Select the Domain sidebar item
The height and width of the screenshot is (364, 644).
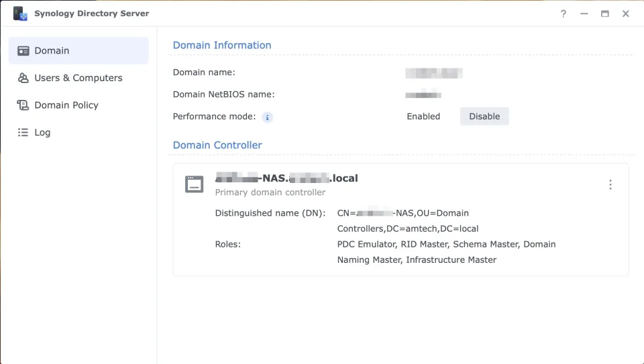click(78, 50)
